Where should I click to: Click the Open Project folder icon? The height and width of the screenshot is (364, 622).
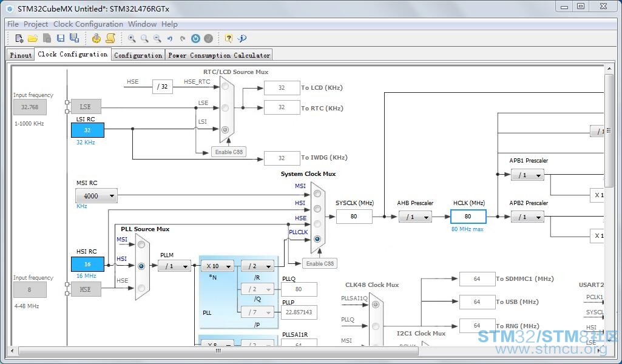(33, 38)
